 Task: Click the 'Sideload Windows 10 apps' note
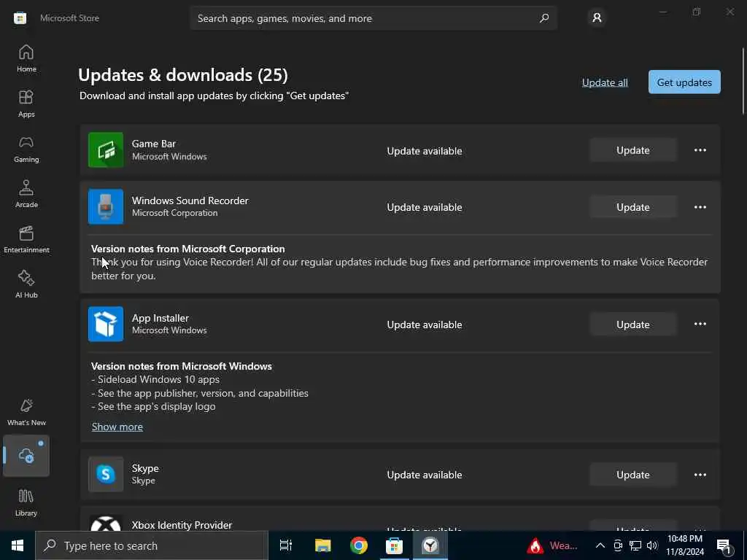click(x=155, y=379)
